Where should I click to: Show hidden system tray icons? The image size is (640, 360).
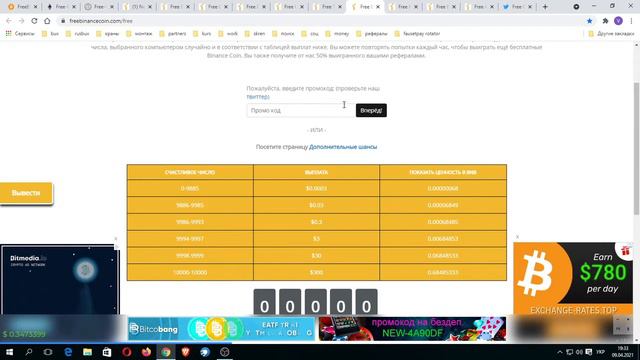(560, 352)
